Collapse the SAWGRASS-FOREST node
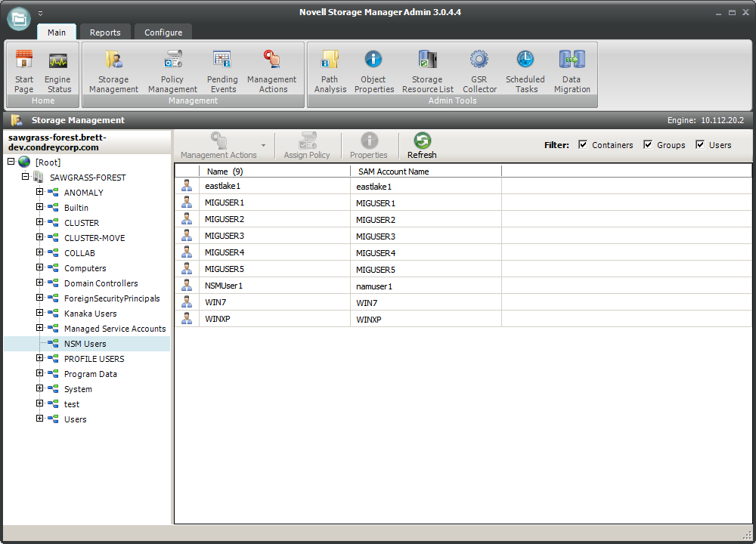Viewport: 756px width, 544px height. (25, 177)
